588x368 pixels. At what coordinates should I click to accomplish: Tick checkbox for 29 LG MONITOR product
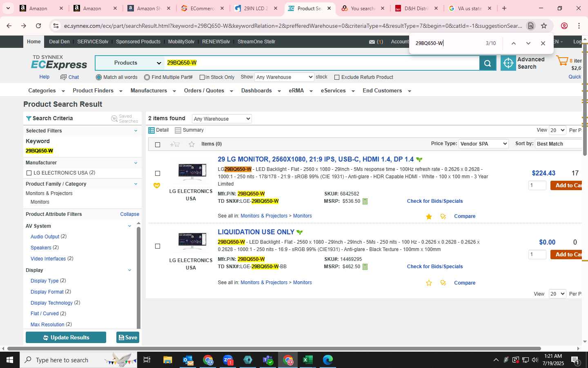click(x=158, y=173)
